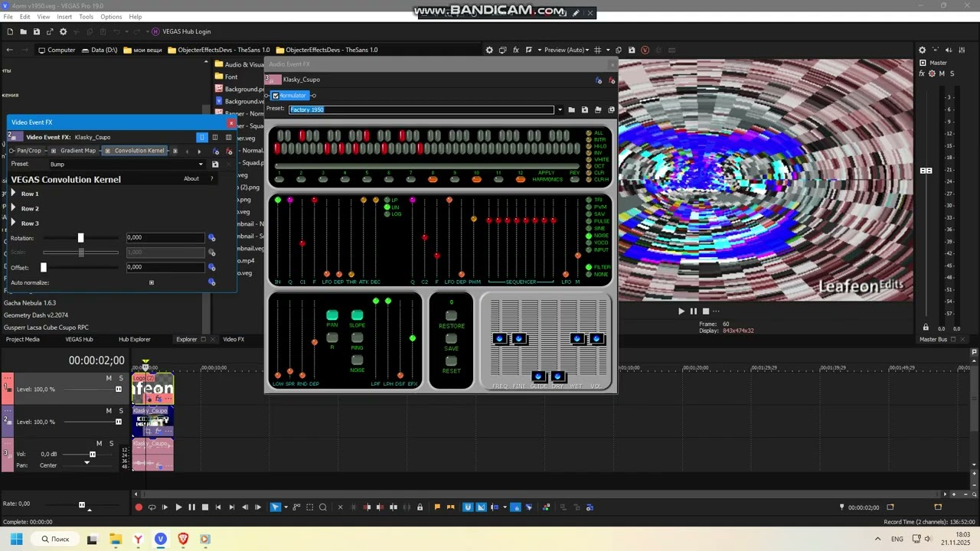Click the Factory 1950 preset field

[421, 109]
